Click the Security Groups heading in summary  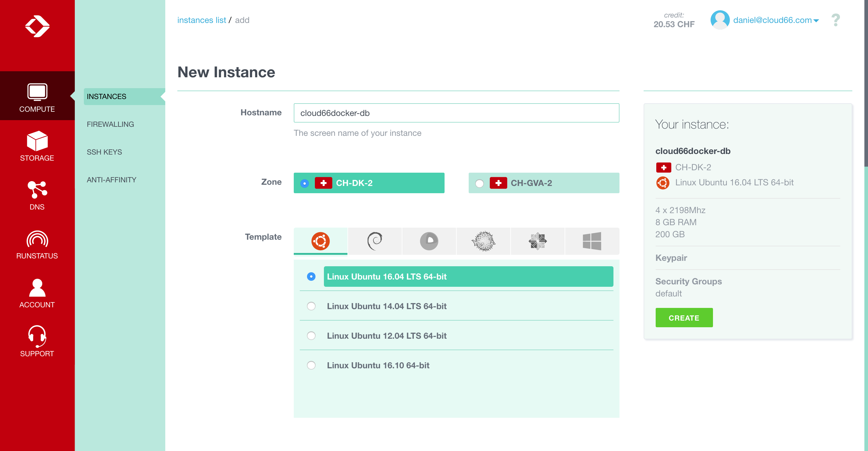[689, 281]
